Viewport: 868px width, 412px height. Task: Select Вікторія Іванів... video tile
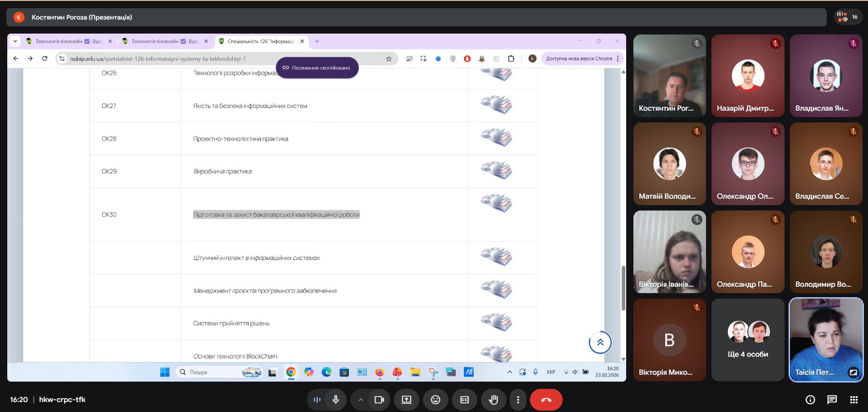[669, 252]
